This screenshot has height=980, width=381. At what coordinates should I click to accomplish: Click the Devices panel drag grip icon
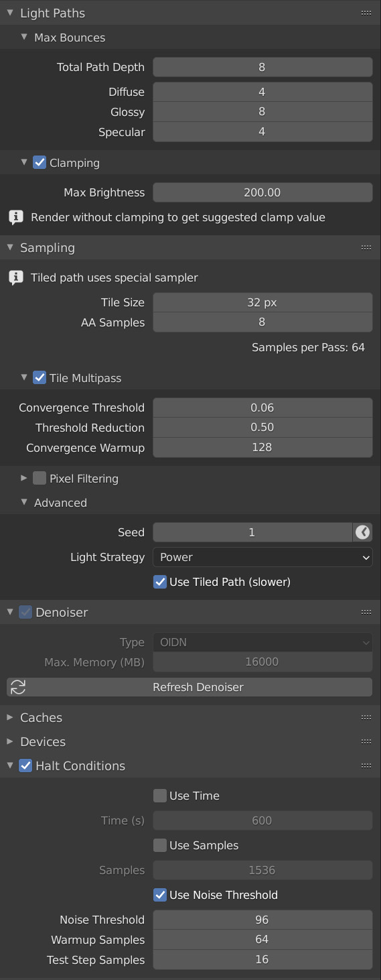pyautogui.click(x=366, y=741)
